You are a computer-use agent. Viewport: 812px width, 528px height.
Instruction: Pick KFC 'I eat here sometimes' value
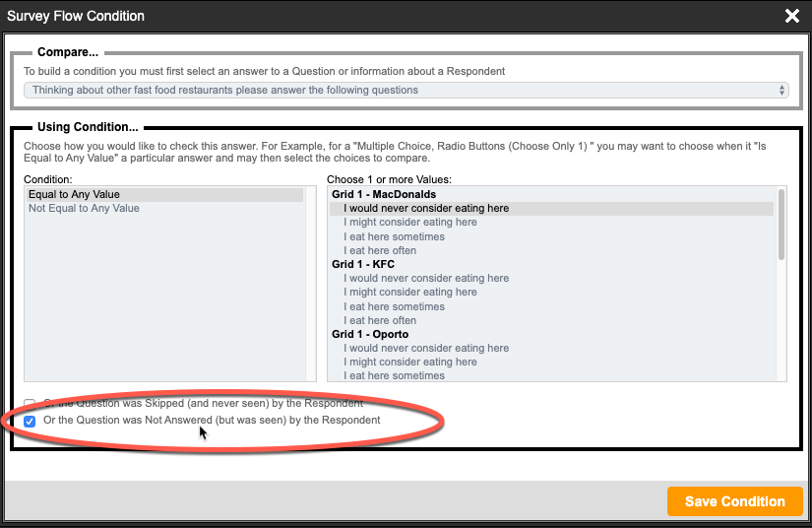(394, 306)
